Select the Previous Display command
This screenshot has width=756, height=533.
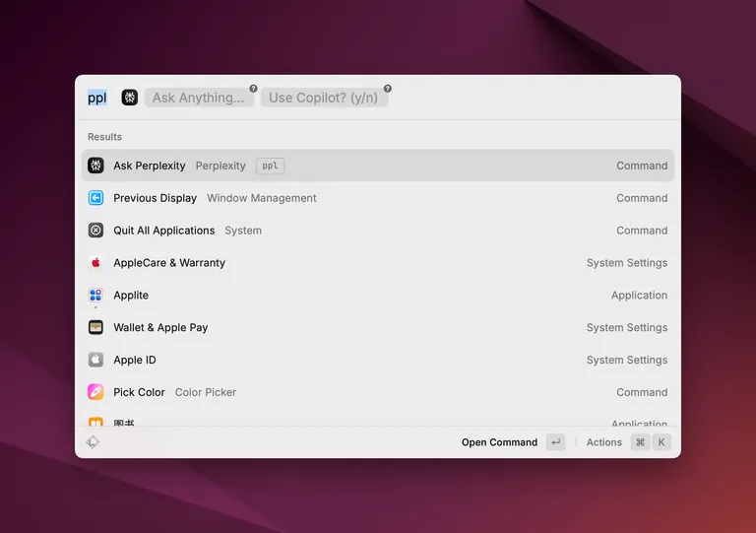[378, 198]
